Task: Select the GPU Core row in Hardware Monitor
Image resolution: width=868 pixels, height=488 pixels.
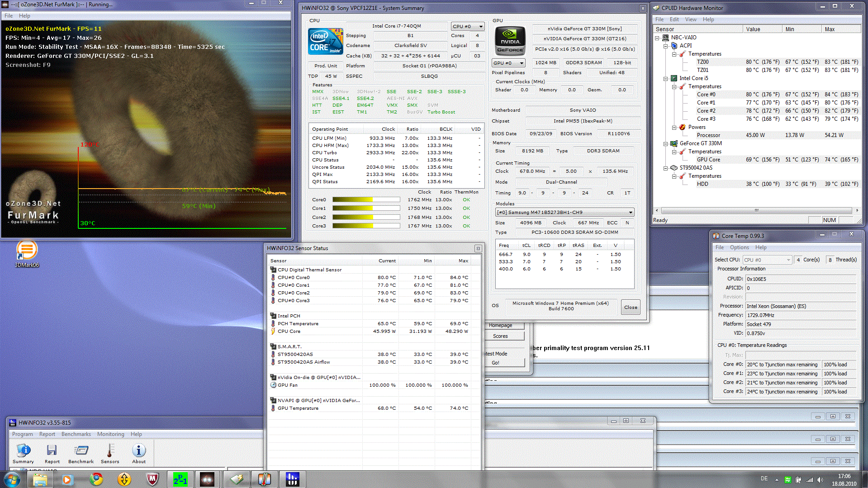Action: tap(756, 160)
